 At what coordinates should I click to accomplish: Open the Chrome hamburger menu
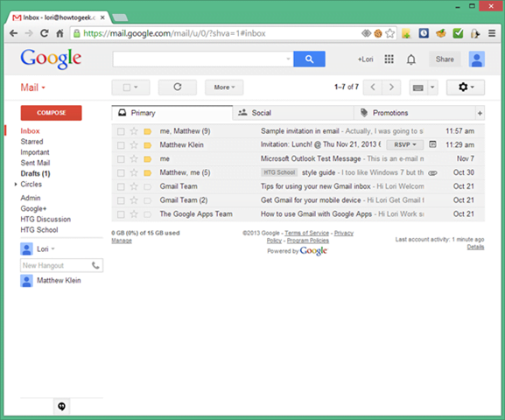tap(492, 33)
